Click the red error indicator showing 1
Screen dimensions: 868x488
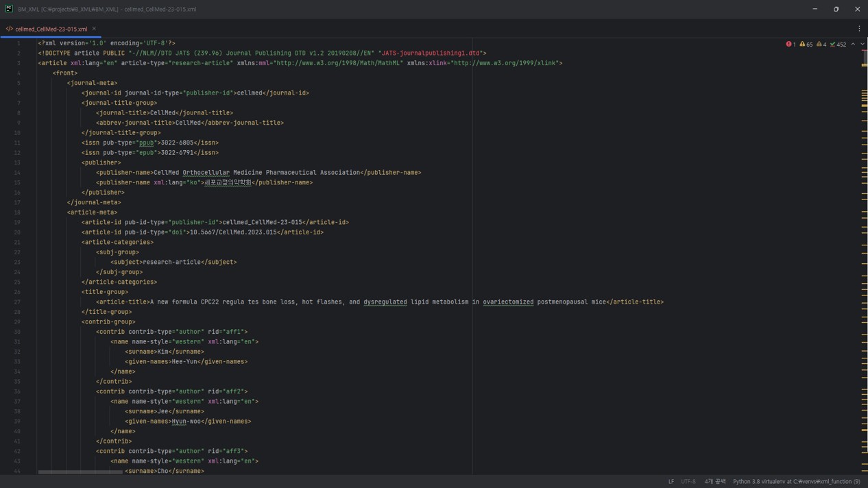pyautogui.click(x=791, y=44)
